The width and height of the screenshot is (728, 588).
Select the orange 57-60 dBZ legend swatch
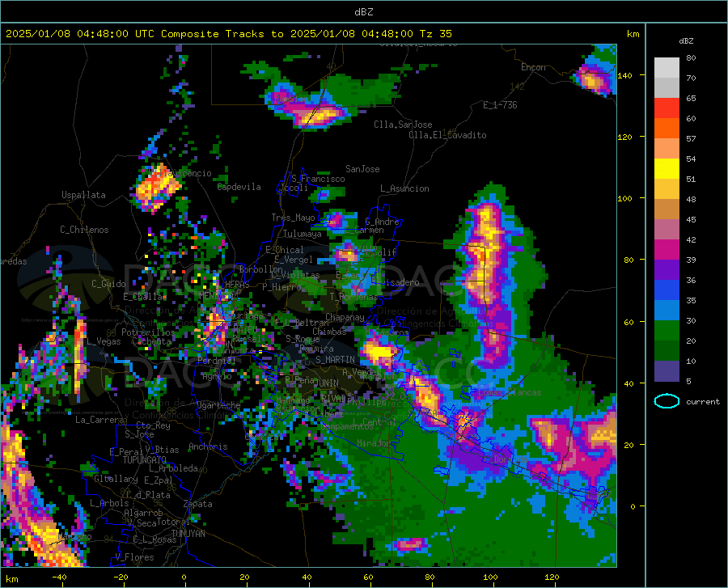667,129
